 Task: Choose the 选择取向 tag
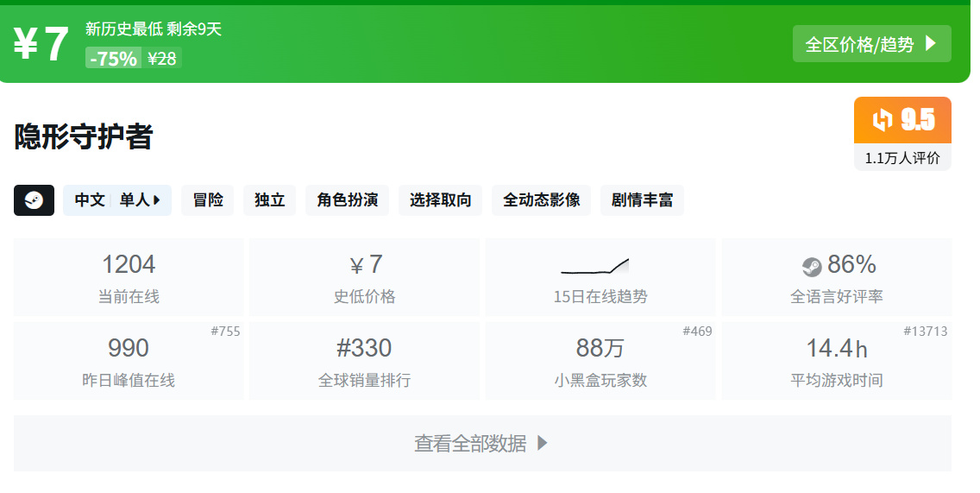440,200
